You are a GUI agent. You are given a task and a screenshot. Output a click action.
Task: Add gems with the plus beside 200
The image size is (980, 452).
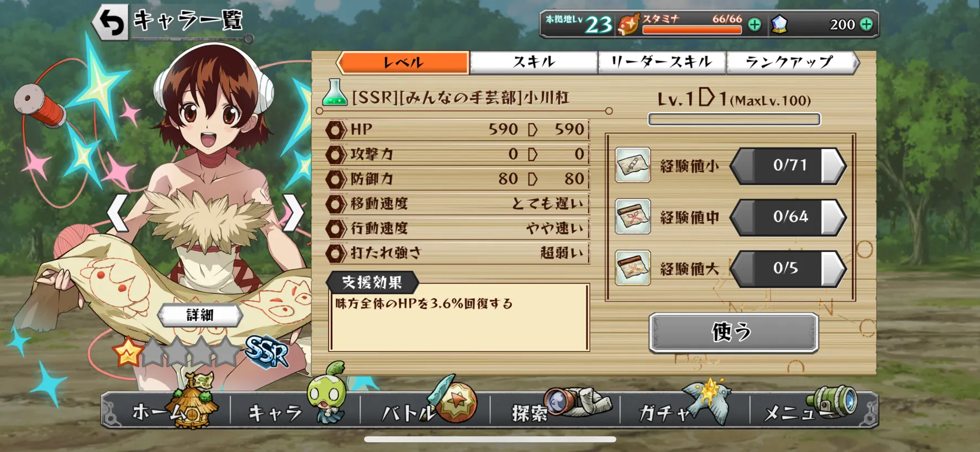click(x=867, y=24)
